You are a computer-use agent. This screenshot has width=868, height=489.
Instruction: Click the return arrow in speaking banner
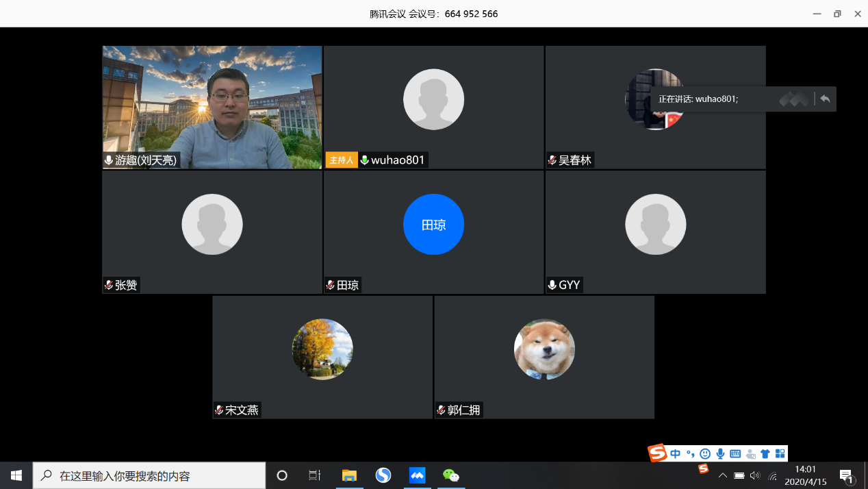pos(825,99)
